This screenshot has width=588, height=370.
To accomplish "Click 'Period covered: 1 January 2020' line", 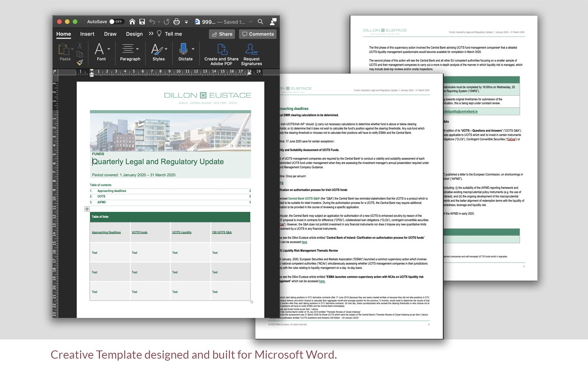I will [x=134, y=175].
